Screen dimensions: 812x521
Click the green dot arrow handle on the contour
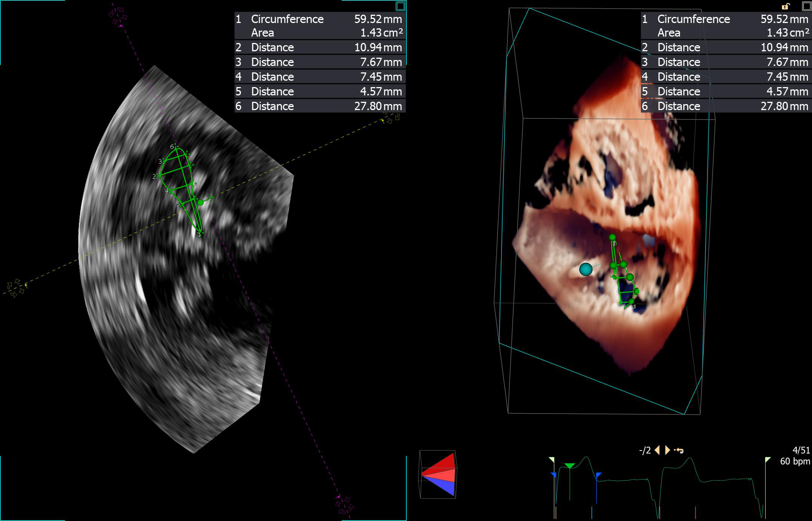coord(201,202)
